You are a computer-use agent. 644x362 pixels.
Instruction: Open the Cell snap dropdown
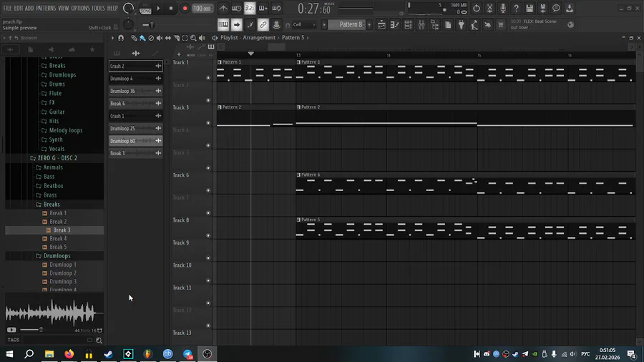click(x=304, y=24)
